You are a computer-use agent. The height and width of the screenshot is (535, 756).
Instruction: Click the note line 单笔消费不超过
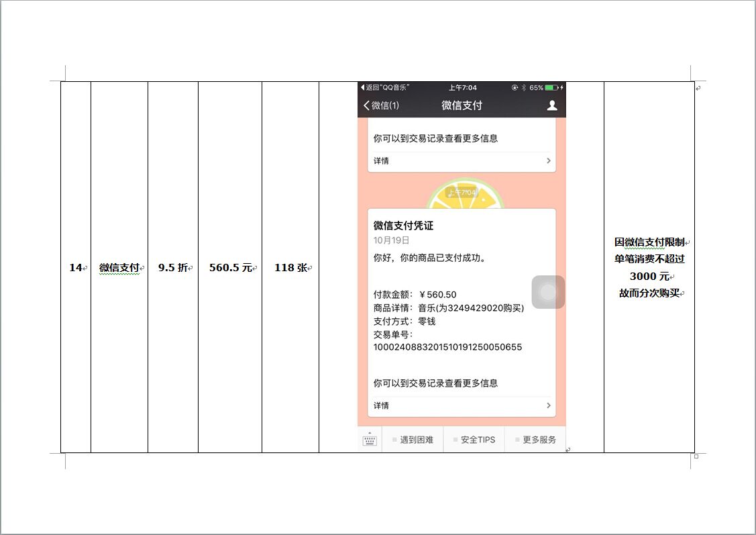649,259
